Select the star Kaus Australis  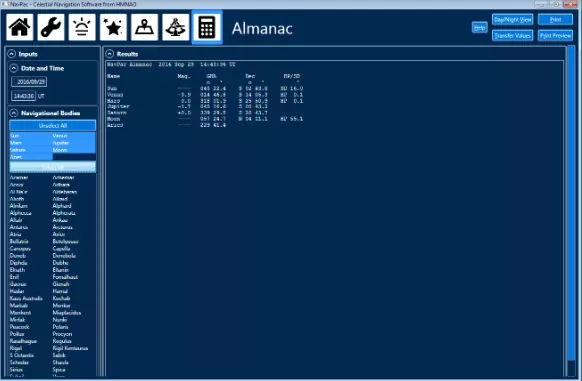click(26, 299)
